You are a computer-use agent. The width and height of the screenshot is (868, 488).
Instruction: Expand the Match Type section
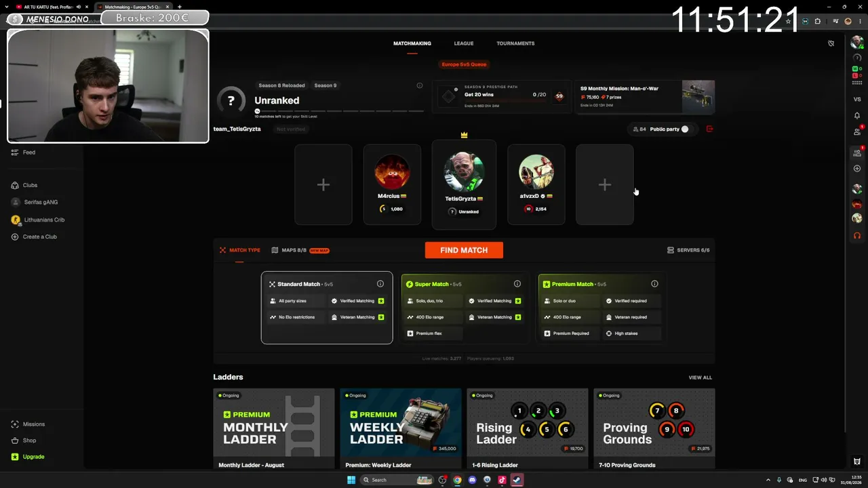click(x=239, y=250)
